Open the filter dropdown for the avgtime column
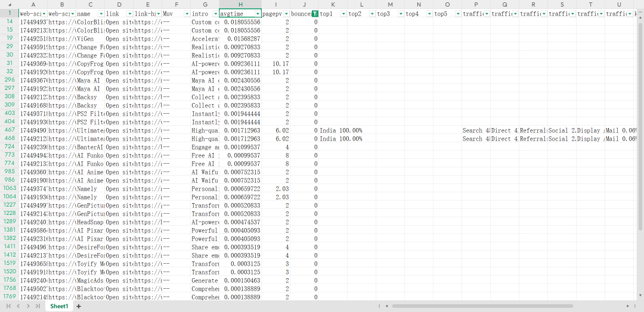The image size is (644, 312). coord(258,14)
